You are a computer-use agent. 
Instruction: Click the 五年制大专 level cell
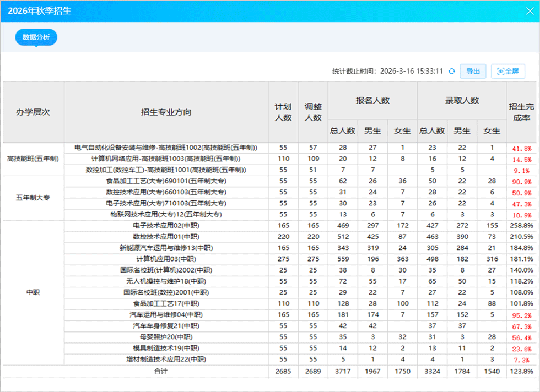(34, 198)
